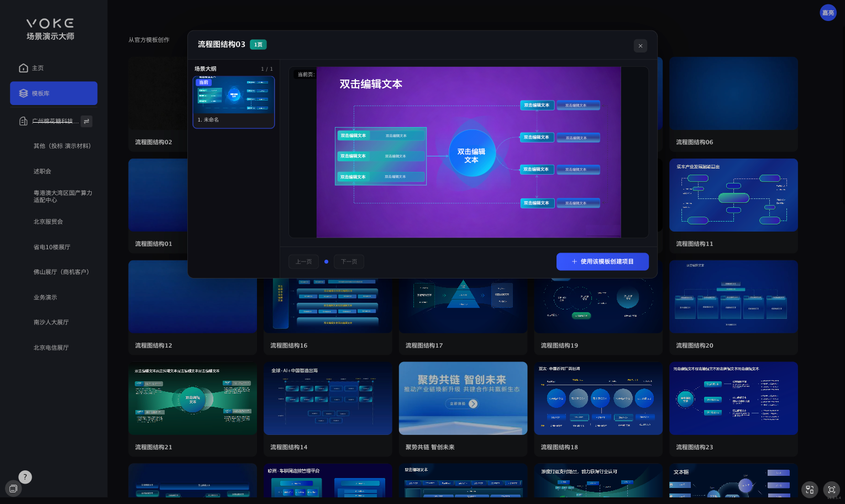Select 南沙人大展厅 in the sidebar

point(51,322)
